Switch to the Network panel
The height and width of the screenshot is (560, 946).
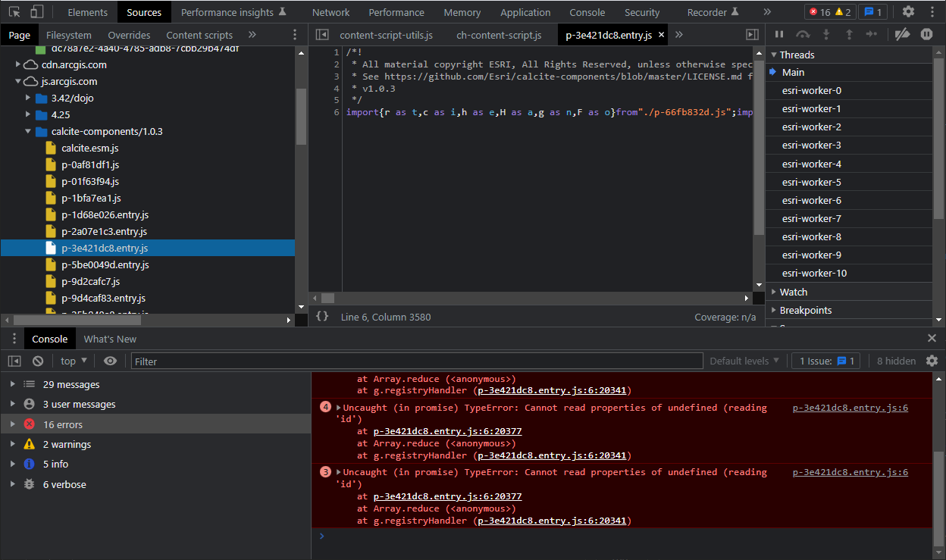[x=330, y=11]
